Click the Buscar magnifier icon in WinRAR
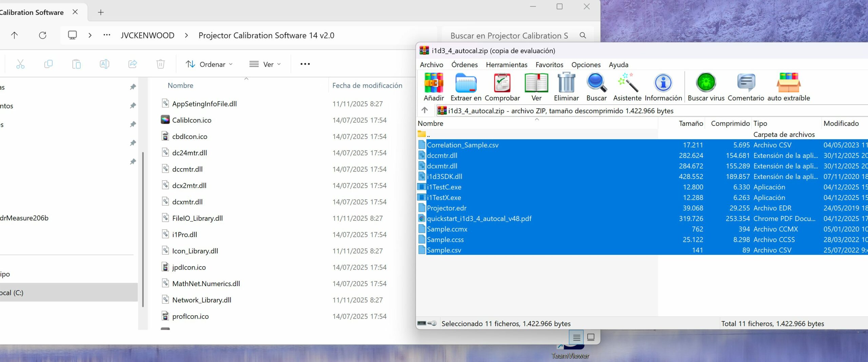Image resolution: width=868 pixels, height=362 pixels. (x=596, y=87)
